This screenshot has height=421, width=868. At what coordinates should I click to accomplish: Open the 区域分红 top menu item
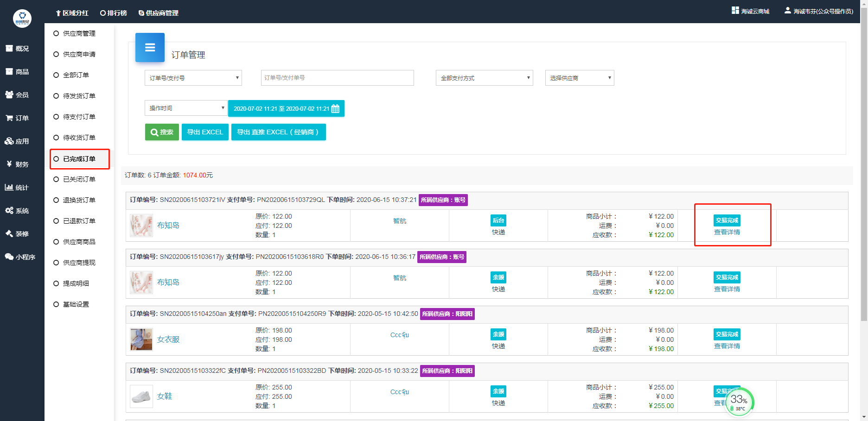[x=72, y=13]
